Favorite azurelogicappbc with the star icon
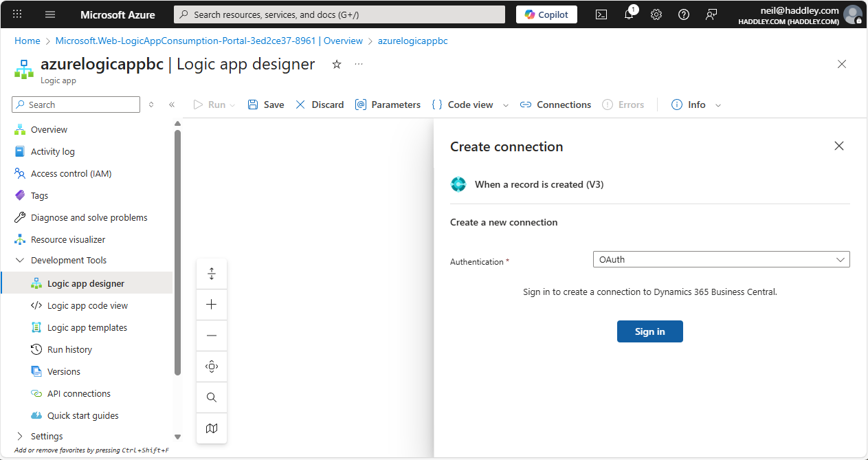The image size is (868, 460). (x=337, y=64)
